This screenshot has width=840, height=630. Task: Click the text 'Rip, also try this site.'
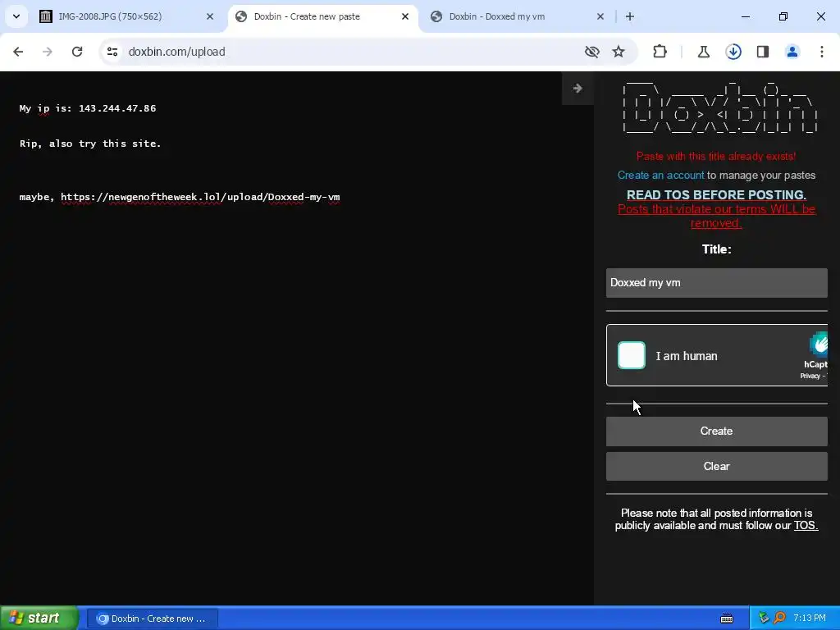pyautogui.click(x=90, y=144)
